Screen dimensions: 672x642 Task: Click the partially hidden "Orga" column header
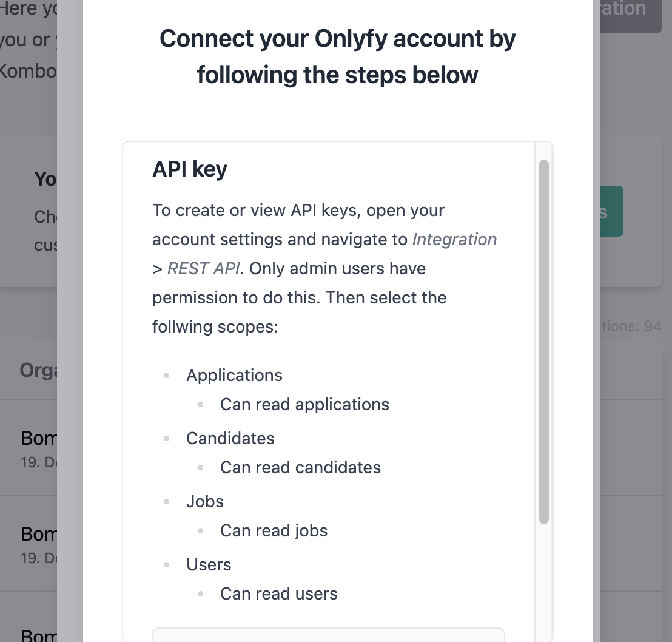(38, 370)
